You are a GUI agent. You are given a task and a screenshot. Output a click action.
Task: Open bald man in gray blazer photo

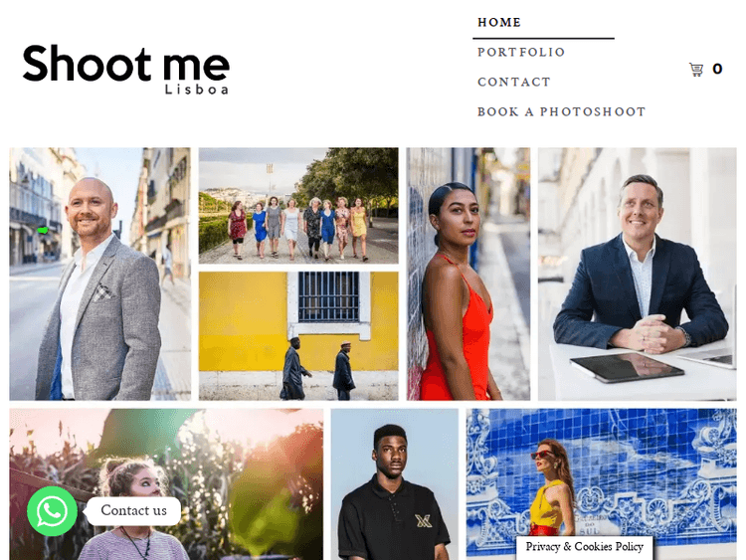(x=99, y=274)
